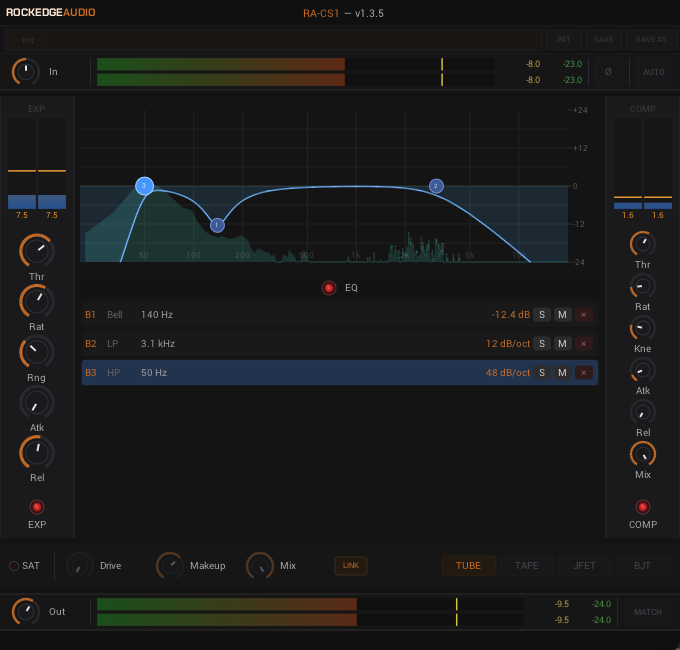The image size is (680, 650).
Task: Click the RA-CS1 plugin title
Action: click(x=321, y=13)
